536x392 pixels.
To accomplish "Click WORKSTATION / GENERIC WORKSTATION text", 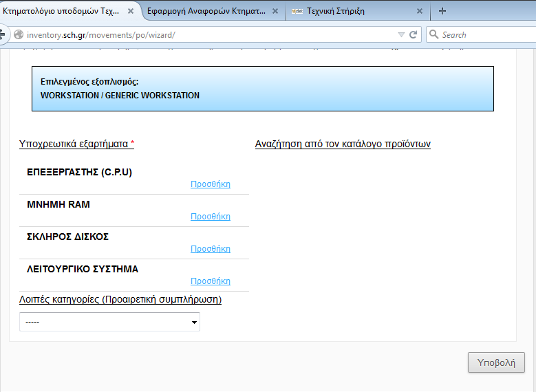I will (120, 96).
